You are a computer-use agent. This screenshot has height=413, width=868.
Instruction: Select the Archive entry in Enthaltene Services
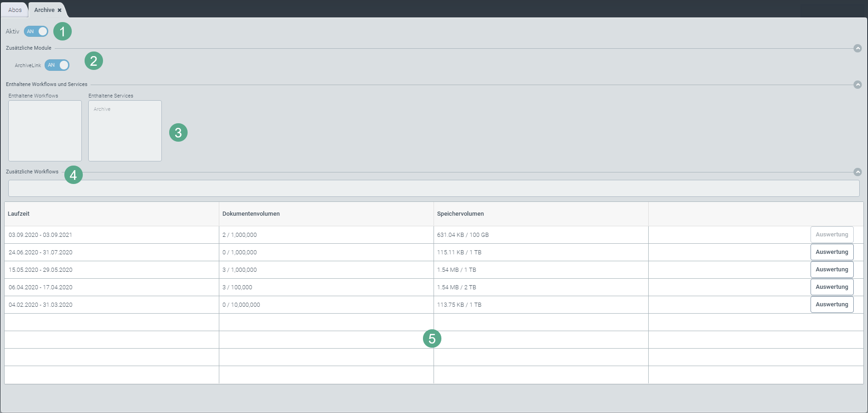point(102,109)
